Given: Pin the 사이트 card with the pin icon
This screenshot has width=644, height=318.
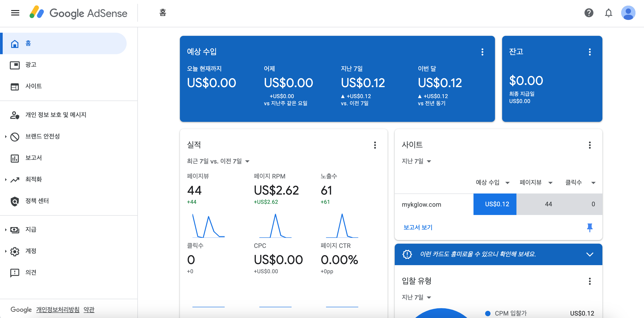Looking at the screenshot, I should tap(590, 227).
